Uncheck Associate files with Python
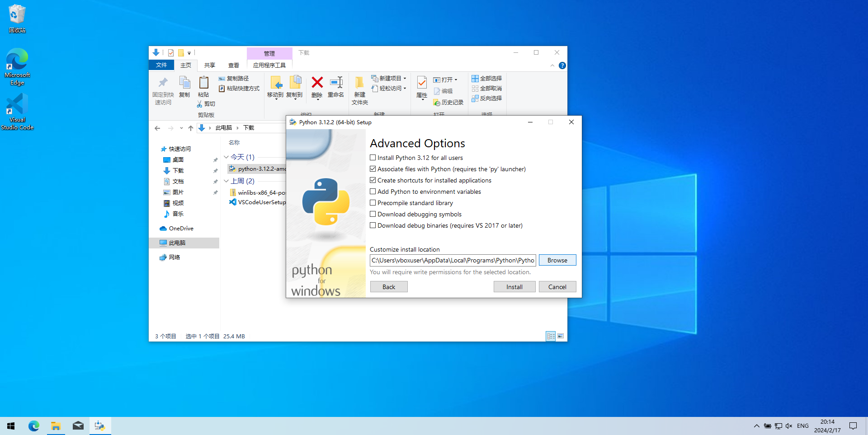This screenshot has width=868, height=435. pos(373,169)
